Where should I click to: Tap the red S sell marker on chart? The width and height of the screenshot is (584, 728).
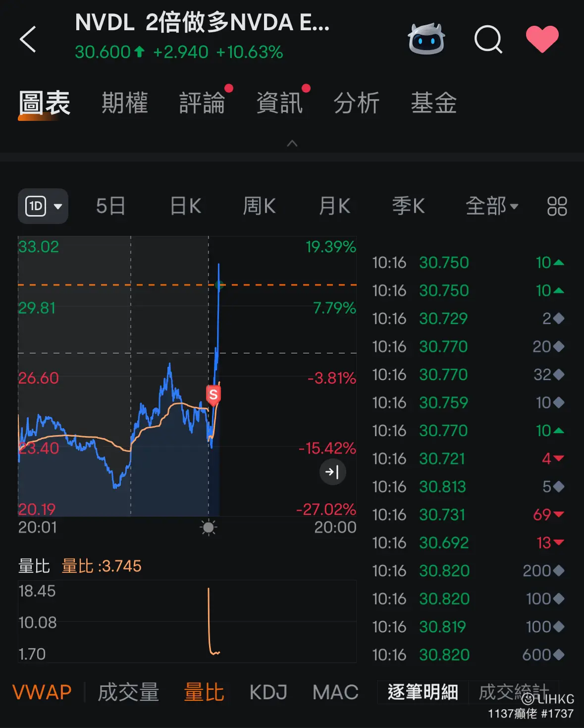pyautogui.click(x=213, y=395)
